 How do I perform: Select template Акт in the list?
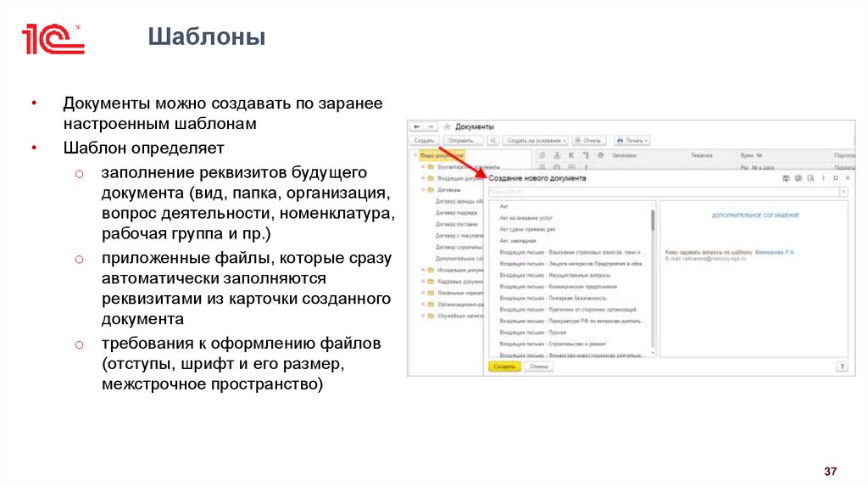click(504, 207)
